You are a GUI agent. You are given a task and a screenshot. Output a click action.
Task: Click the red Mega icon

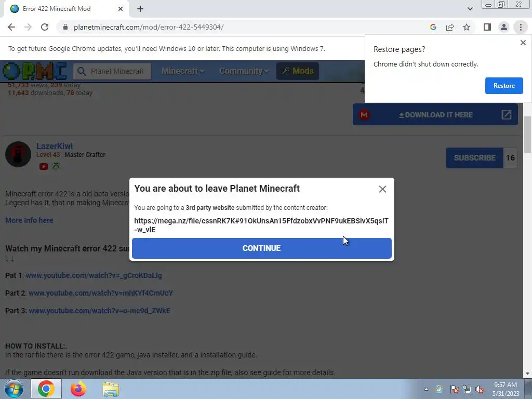click(364, 115)
